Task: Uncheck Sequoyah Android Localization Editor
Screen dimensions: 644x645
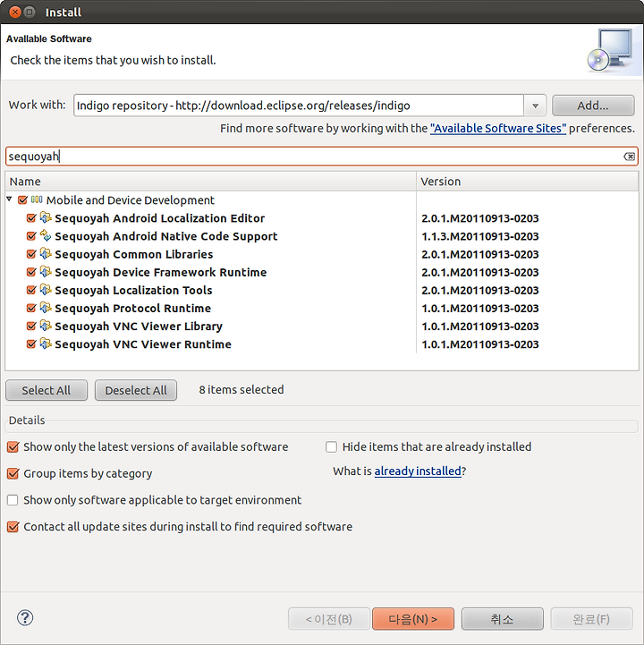Action: click(x=31, y=218)
